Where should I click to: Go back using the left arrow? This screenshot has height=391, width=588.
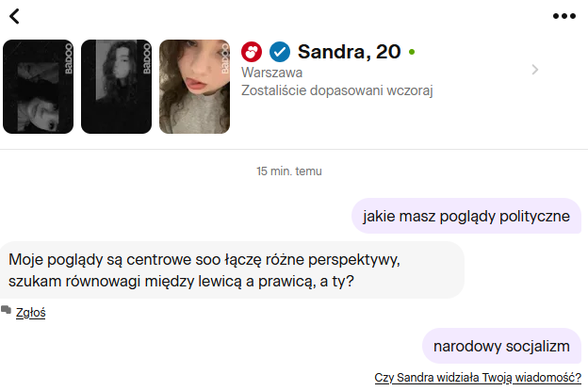[15, 17]
